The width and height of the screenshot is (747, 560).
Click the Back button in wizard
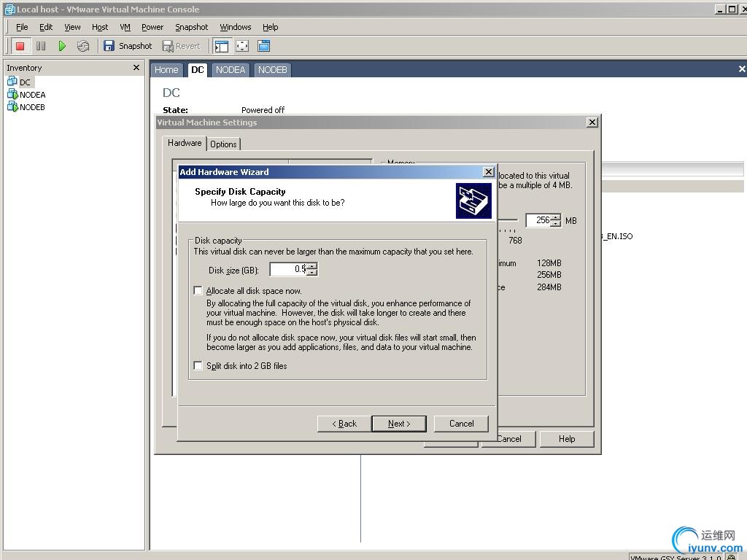344,424
